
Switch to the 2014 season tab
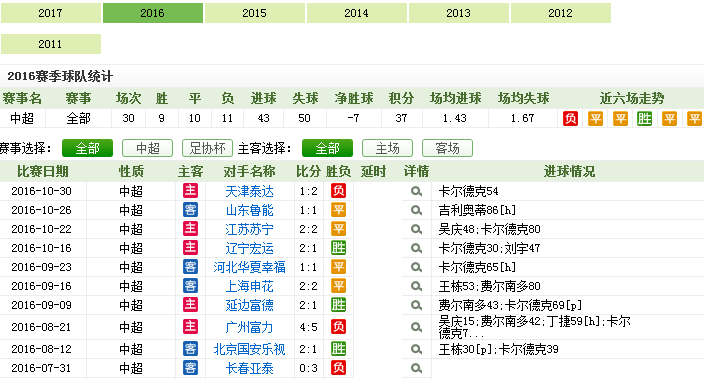pyautogui.click(x=356, y=13)
